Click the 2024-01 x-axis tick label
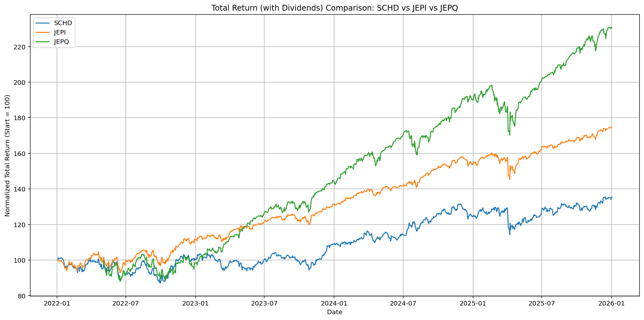Image resolution: width=644 pixels, height=320 pixels. pos(334,303)
